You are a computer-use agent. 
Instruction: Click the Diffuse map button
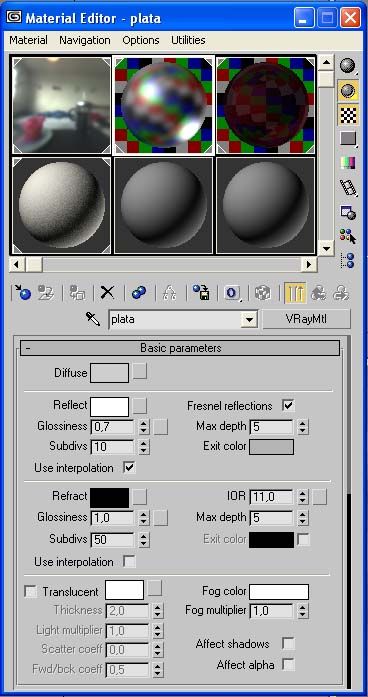(140, 372)
